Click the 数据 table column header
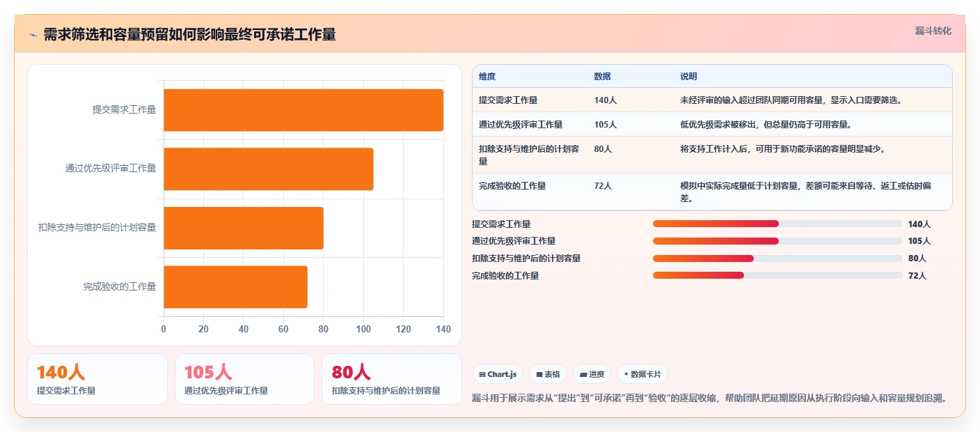Image resolution: width=980 pixels, height=432 pixels. (602, 77)
